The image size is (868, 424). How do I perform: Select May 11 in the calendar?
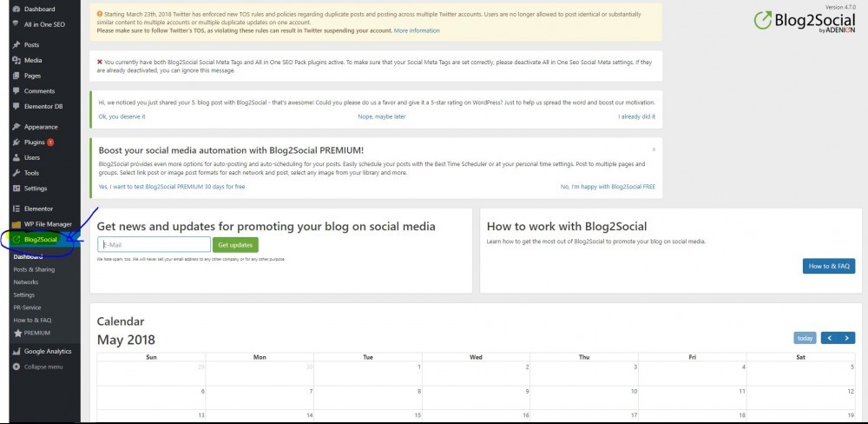692,397
